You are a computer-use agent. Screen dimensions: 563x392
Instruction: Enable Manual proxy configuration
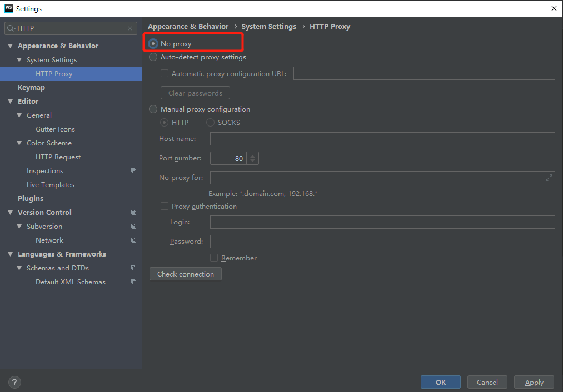(x=153, y=109)
